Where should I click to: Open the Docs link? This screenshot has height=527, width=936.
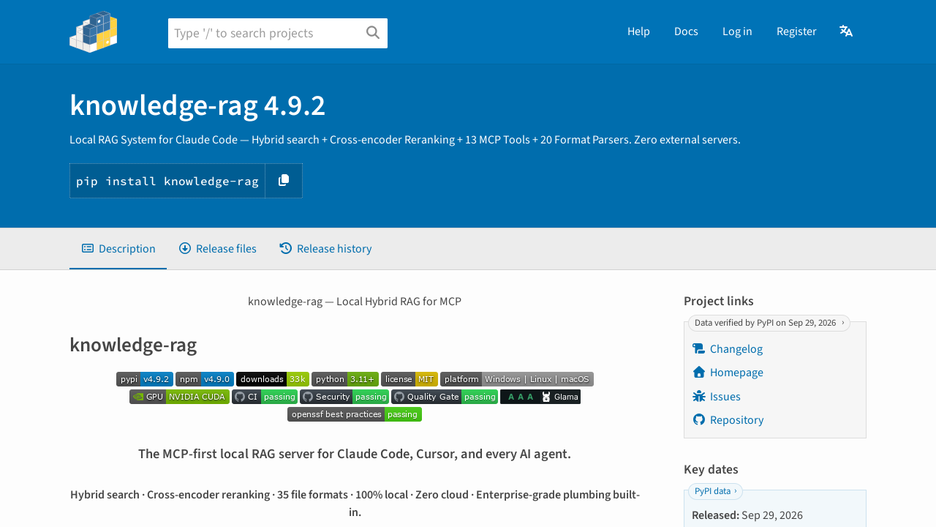(x=686, y=31)
